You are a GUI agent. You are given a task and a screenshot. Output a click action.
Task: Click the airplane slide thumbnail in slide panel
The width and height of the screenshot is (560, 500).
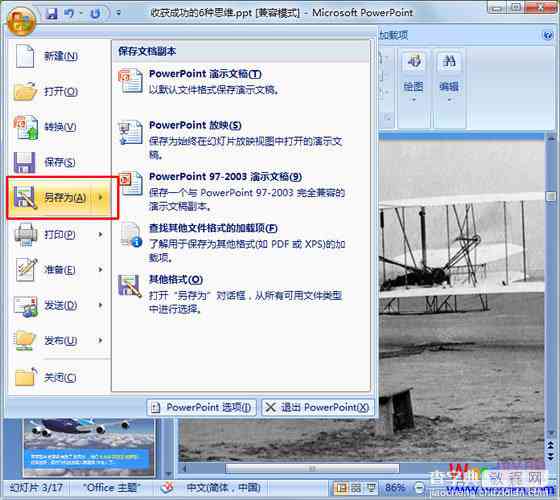tap(89, 448)
